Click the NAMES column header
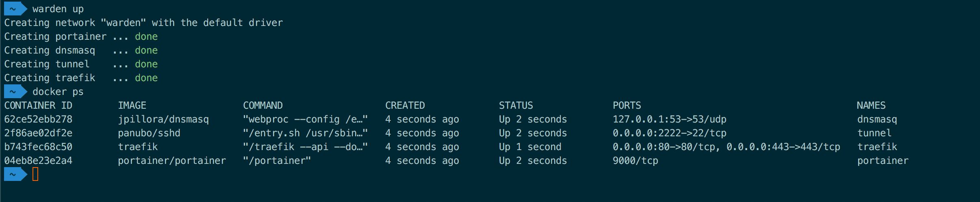This screenshot has width=980, height=202. [871, 105]
